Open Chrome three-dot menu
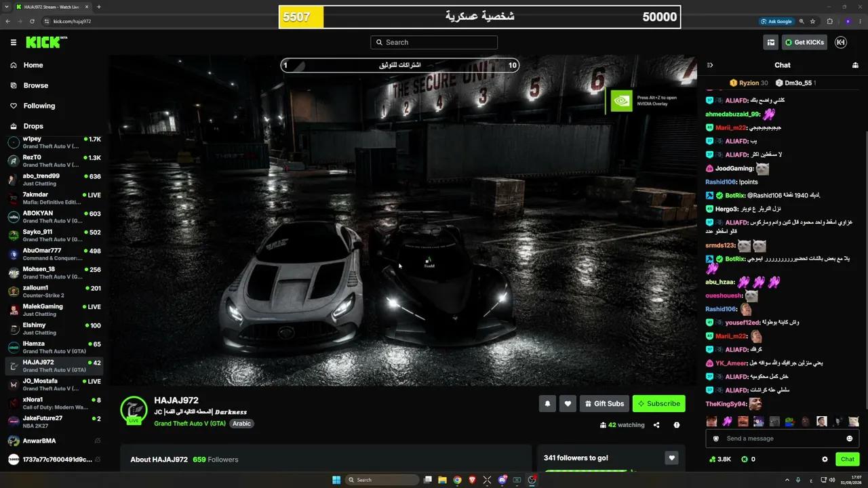Screen dimensions: 868x488 click(x=861, y=21)
